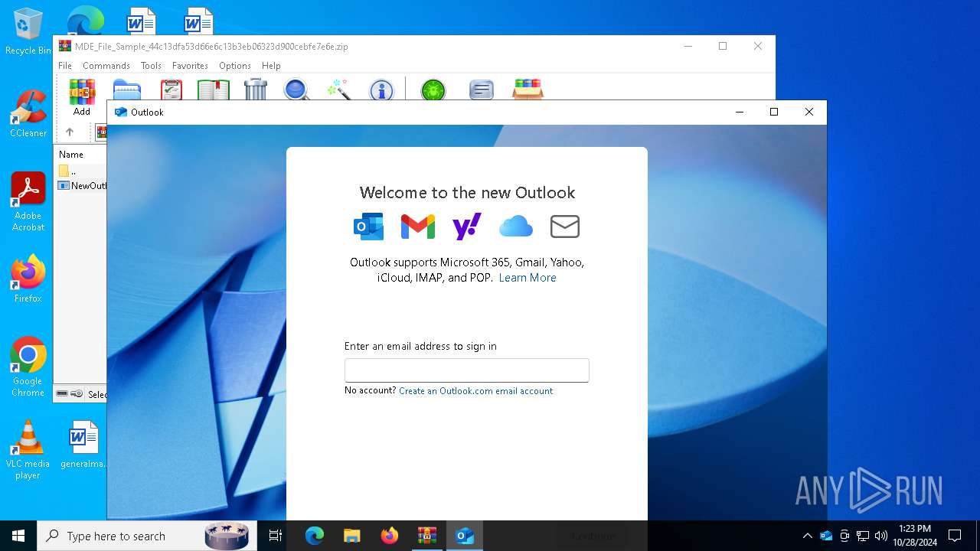
Task: Click the Info icon in WinRAR toolbar
Action: (381, 90)
